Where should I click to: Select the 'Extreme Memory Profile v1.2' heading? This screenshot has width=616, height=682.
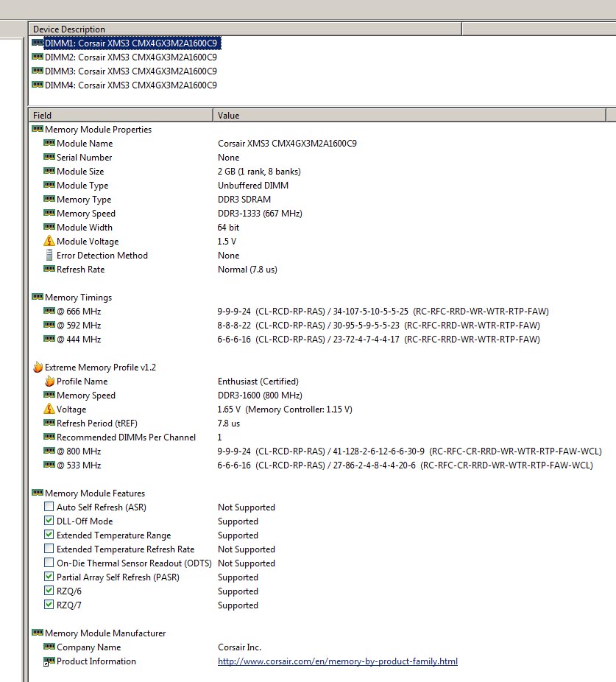point(100,368)
